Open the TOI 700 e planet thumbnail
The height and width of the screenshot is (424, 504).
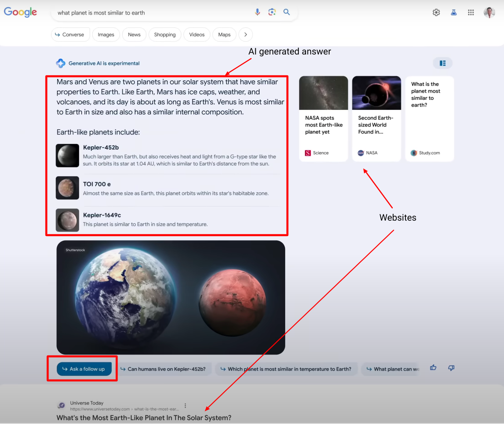pos(68,188)
